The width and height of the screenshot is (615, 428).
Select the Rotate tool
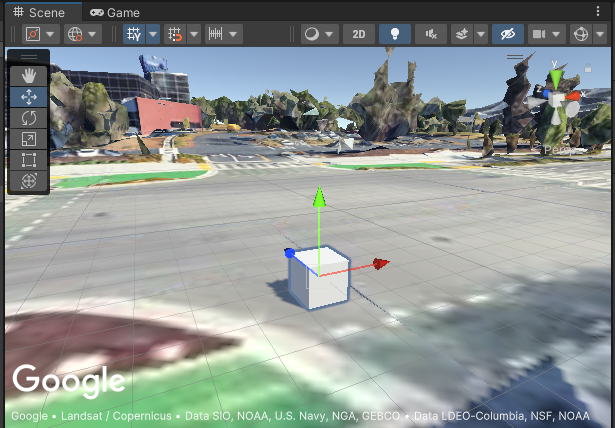click(28, 118)
